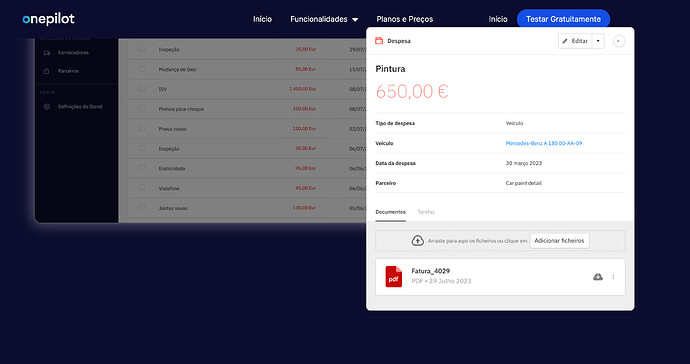Select the Pneus novos row checkbox

(142, 128)
